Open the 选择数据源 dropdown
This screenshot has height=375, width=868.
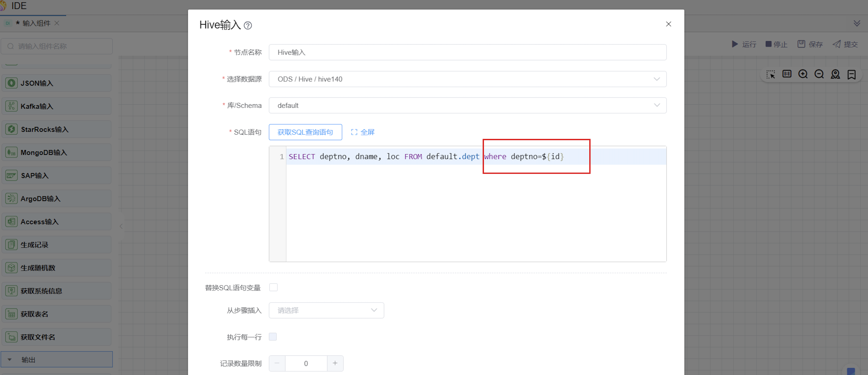point(467,79)
